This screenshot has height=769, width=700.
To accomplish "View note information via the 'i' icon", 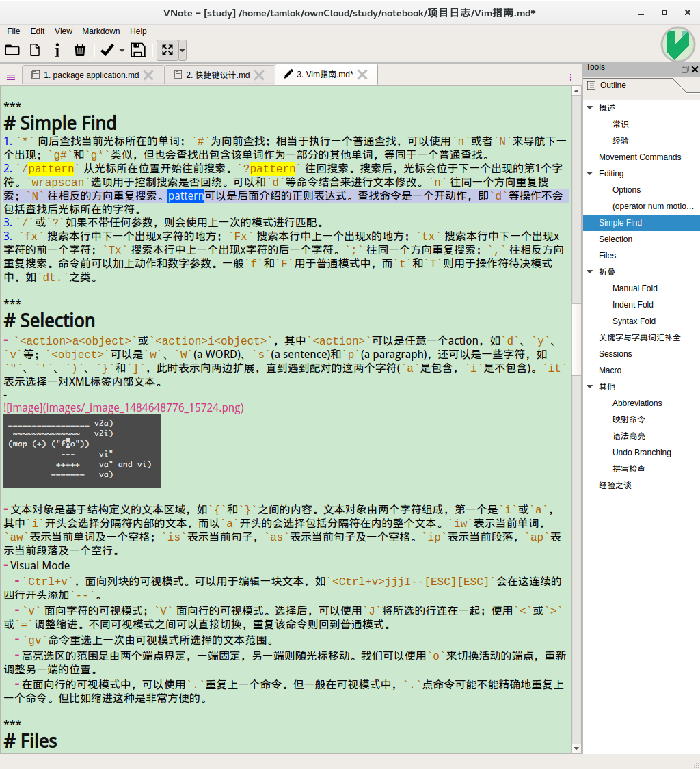I will pos(57,49).
